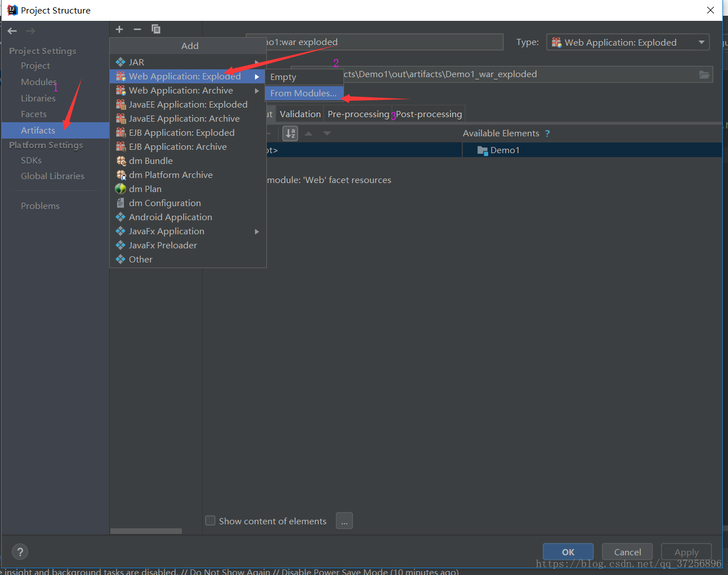Choose Other in the Add menu
The height and width of the screenshot is (575, 728).
coord(187,259)
